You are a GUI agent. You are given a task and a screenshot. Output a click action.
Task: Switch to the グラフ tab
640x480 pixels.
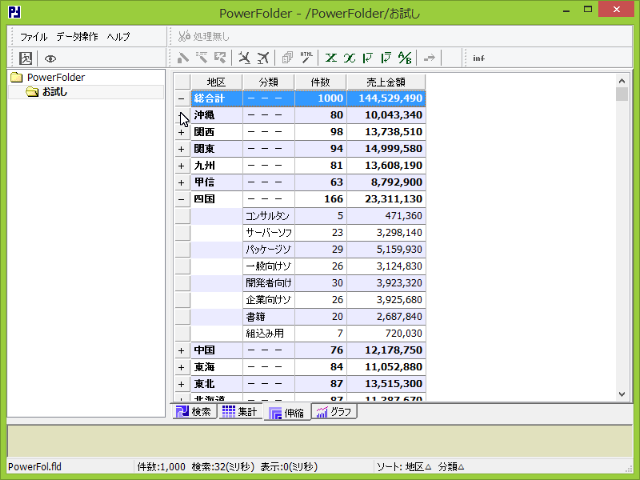coord(334,411)
